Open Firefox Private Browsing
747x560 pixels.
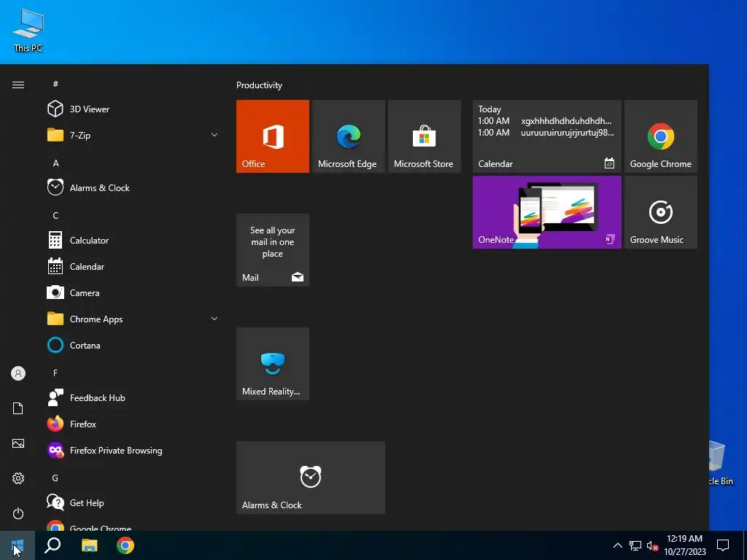(133, 451)
